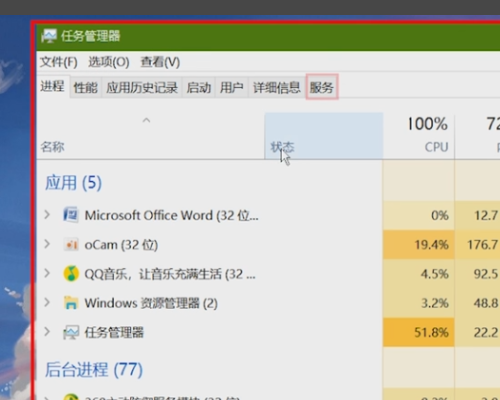Image resolution: width=500 pixels, height=400 pixels.
Task: Click the 4.5% CPU value for QQ音乐
Action: pos(434,274)
